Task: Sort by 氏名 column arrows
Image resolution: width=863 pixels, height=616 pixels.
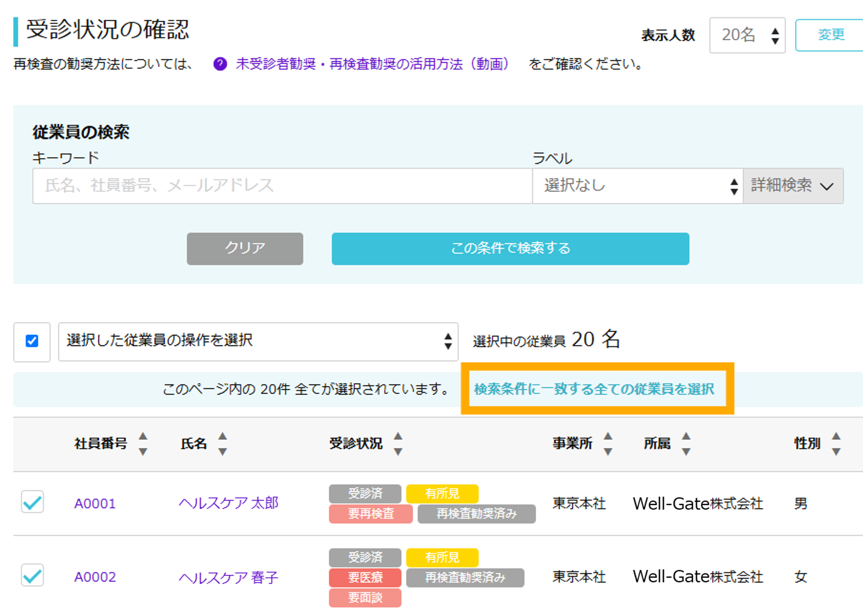Action: (x=223, y=443)
